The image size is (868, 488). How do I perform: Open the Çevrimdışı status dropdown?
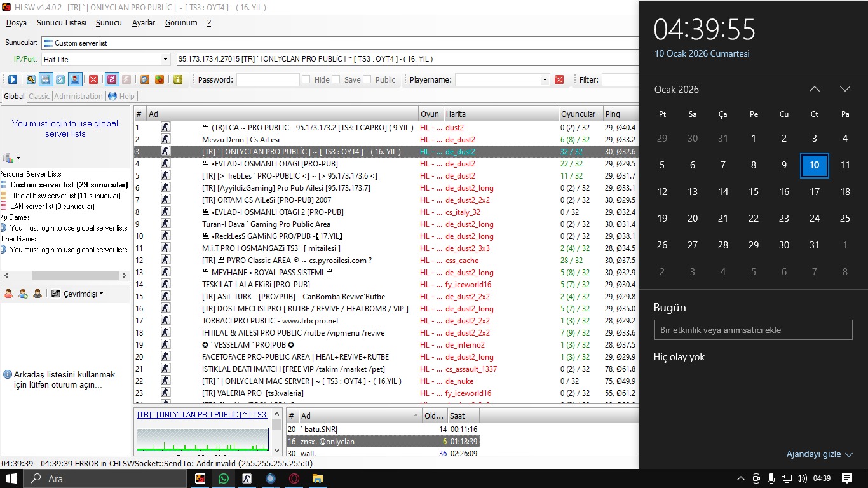(78, 294)
